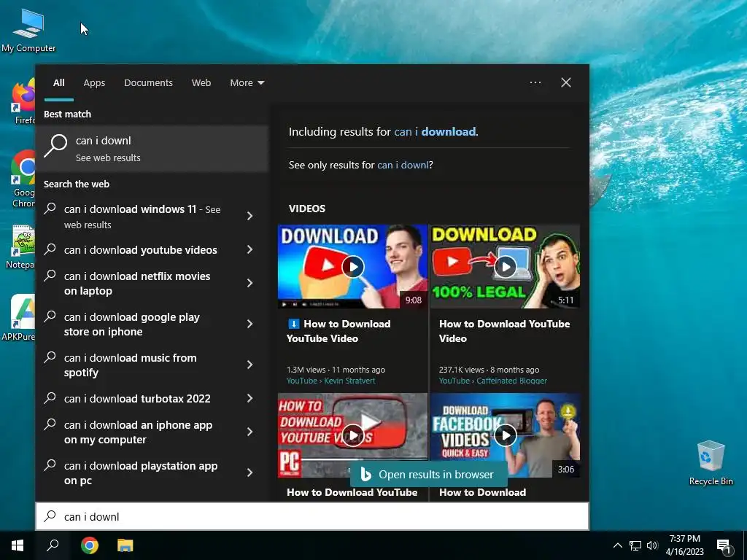Screen dimensions: 747x560
Task: Choose suggestion can i download playstation app on pc
Action: tap(141, 472)
